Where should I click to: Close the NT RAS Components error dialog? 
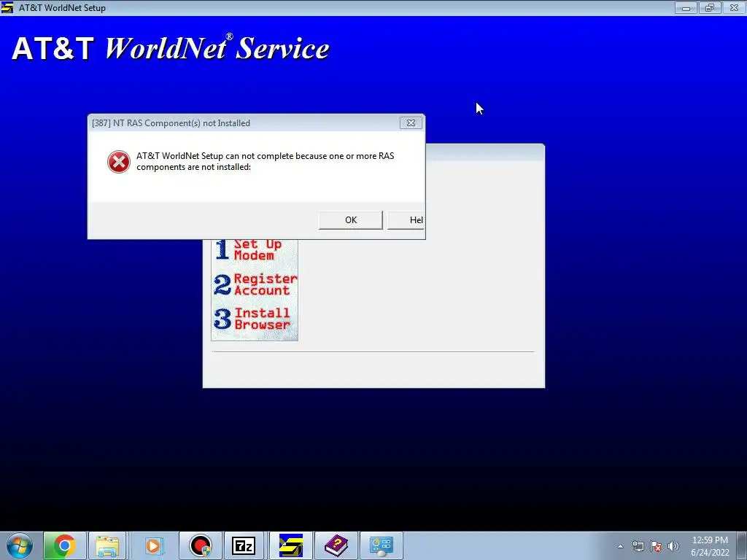point(411,122)
